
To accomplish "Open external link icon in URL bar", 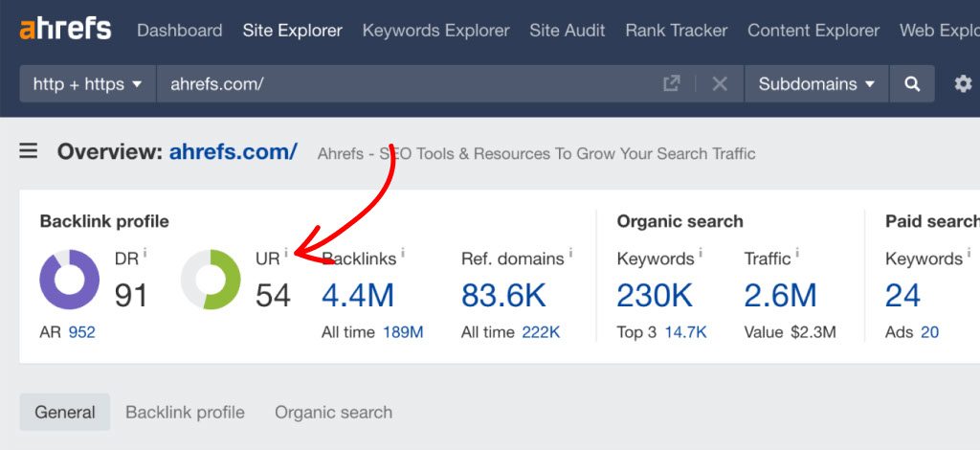I will pyautogui.click(x=671, y=83).
